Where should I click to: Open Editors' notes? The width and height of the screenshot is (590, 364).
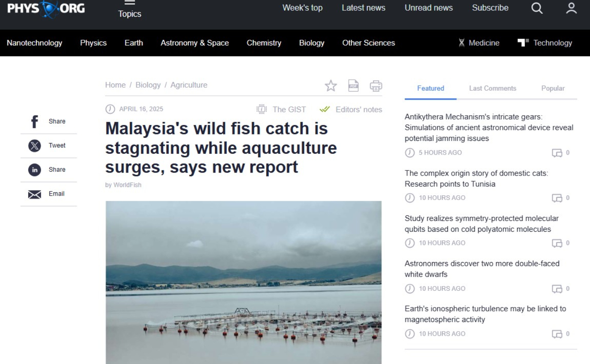pyautogui.click(x=351, y=110)
